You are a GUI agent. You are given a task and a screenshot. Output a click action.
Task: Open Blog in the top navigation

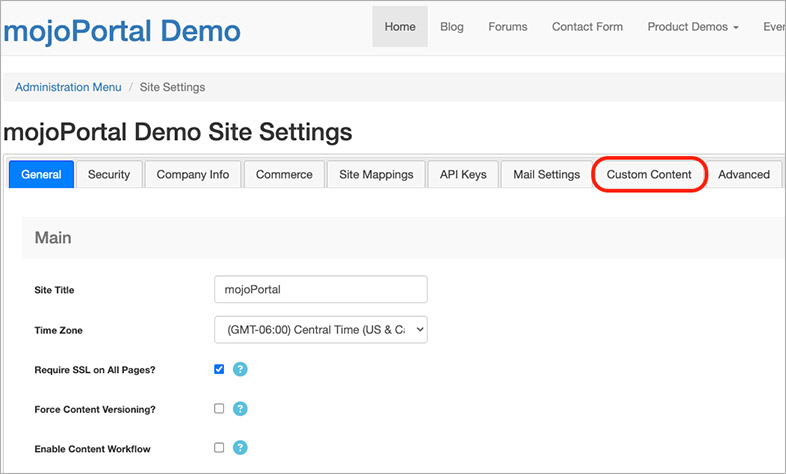coord(452,27)
